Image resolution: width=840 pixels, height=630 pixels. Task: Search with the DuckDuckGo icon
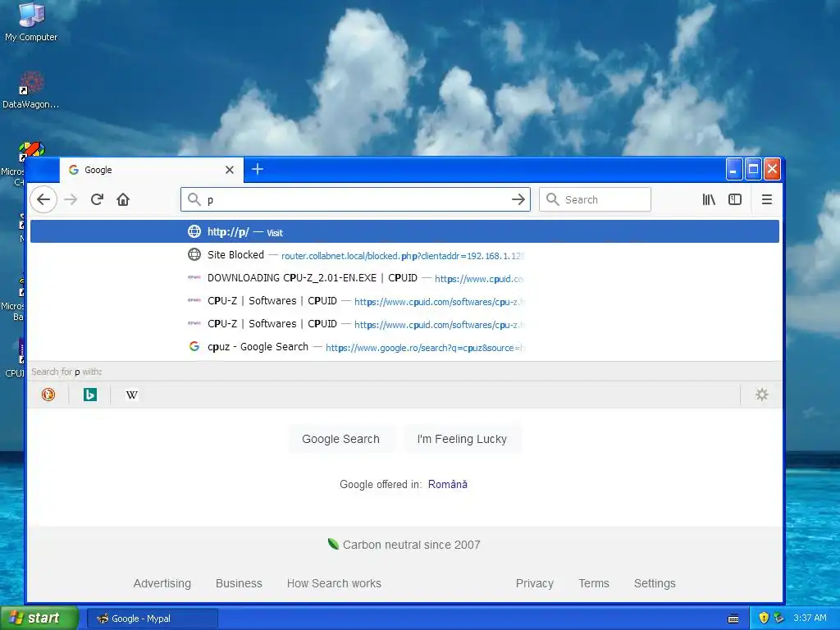[48, 395]
